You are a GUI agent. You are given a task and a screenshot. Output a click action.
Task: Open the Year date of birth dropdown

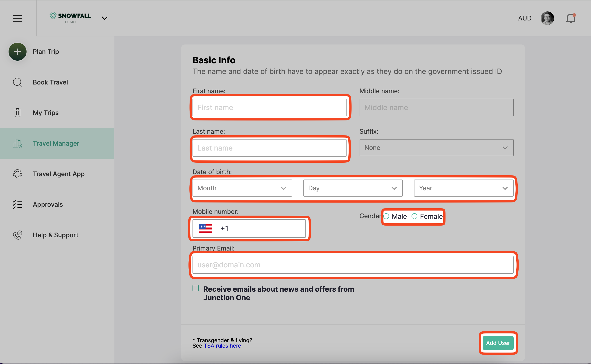(x=463, y=188)
